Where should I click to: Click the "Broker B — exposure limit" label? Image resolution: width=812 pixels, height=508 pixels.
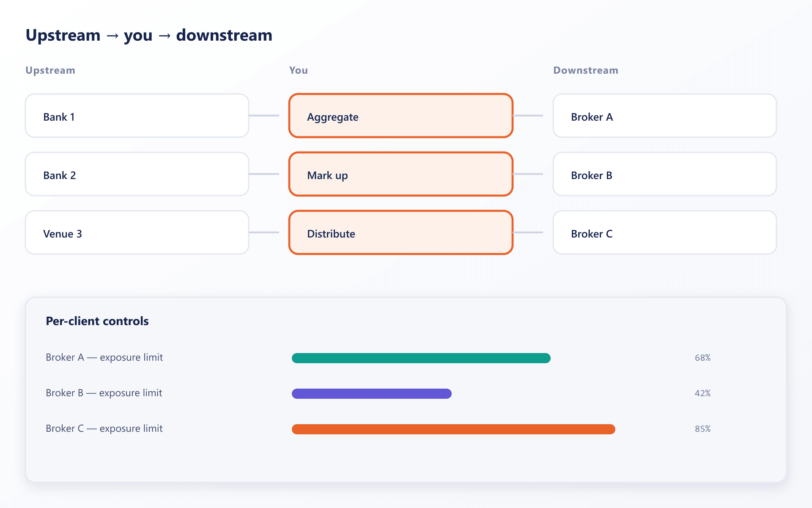104,393
